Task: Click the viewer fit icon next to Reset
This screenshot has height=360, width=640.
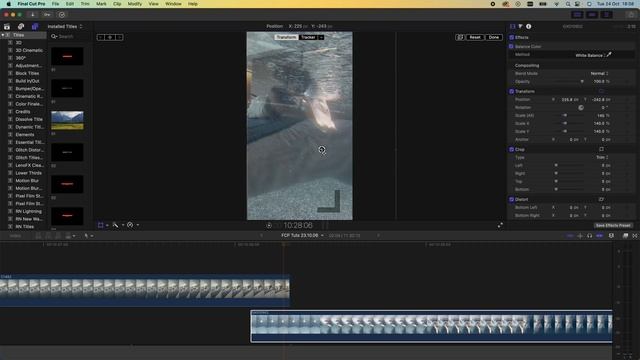Action: pyautogui.click(x=460, y=37)
